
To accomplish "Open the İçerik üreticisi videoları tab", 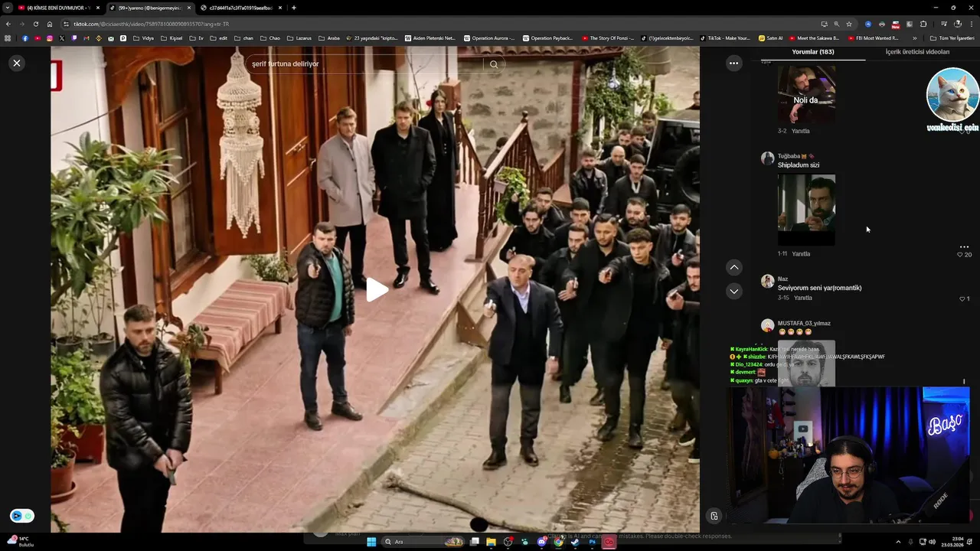I will pos(917,52).
